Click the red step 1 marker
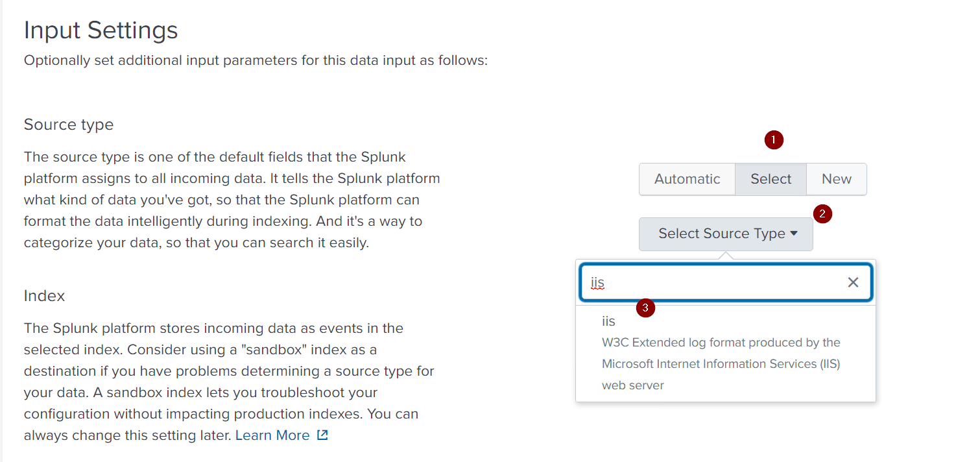 click(774, 140)
